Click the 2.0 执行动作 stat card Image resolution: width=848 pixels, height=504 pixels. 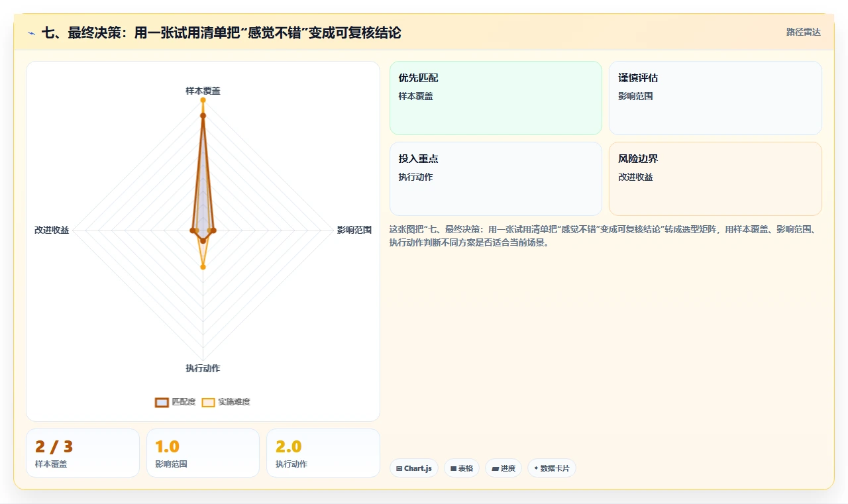[x=323, y=453]
